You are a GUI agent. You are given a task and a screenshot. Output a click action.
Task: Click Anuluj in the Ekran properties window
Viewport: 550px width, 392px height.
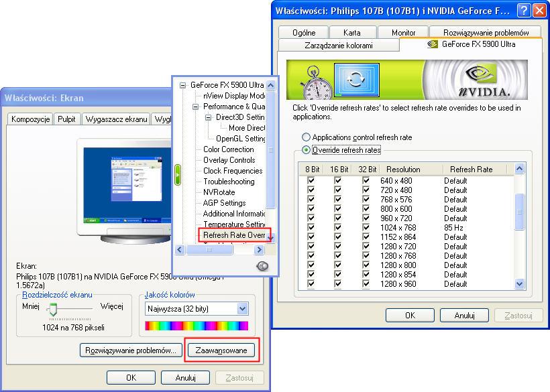coord(185,378)
